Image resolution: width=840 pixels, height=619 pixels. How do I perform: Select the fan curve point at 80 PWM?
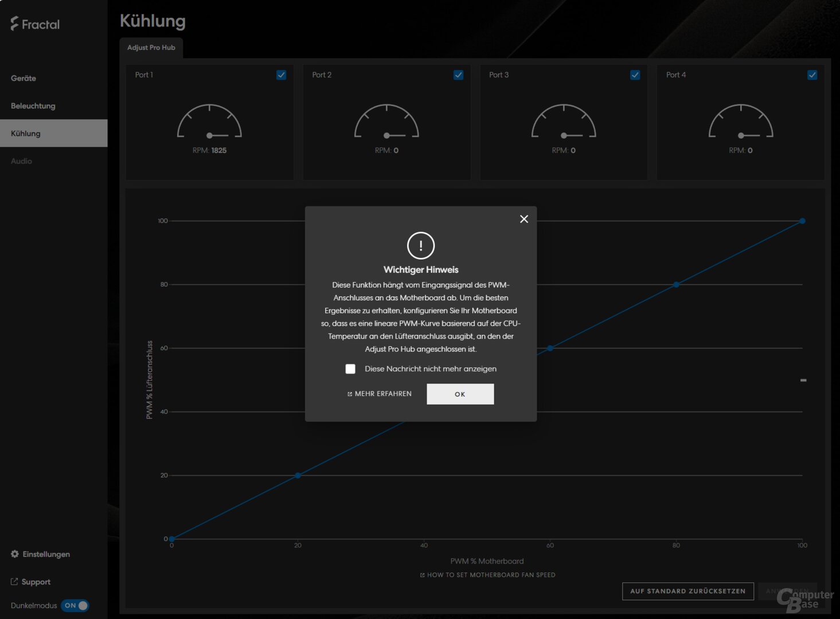pyautogui.click(x=676, y=284)
